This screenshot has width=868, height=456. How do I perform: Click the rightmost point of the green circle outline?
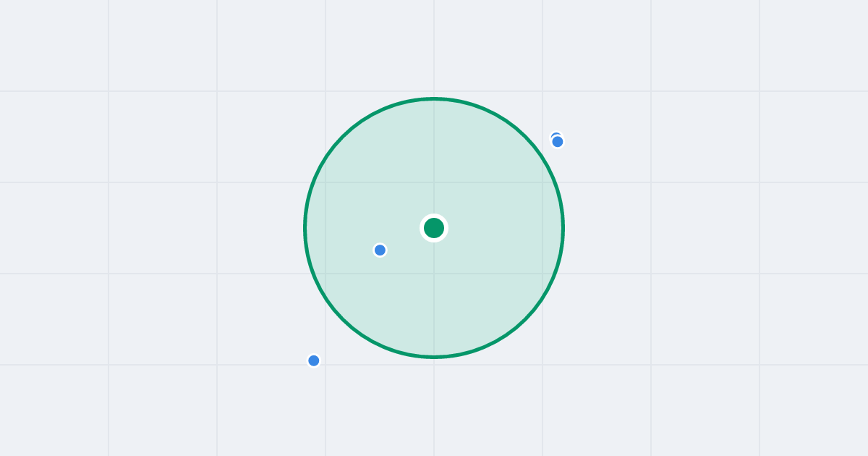click(x=563, y=228)
